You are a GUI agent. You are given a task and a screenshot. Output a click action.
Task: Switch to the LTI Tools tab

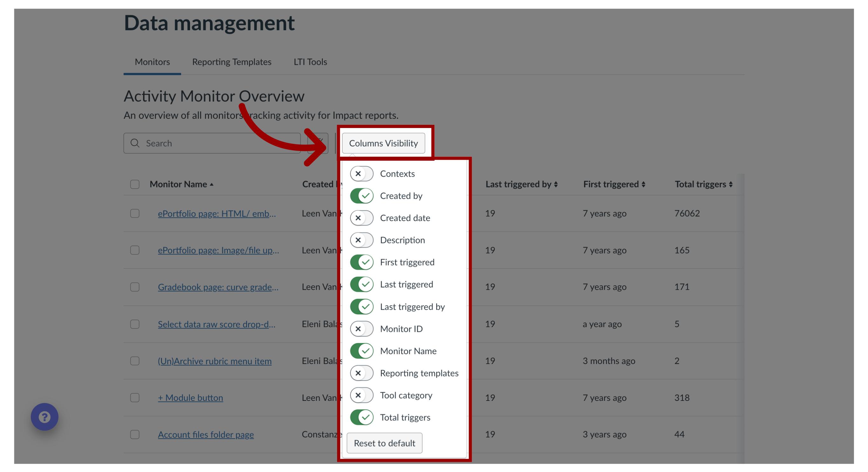pos(310,62)
